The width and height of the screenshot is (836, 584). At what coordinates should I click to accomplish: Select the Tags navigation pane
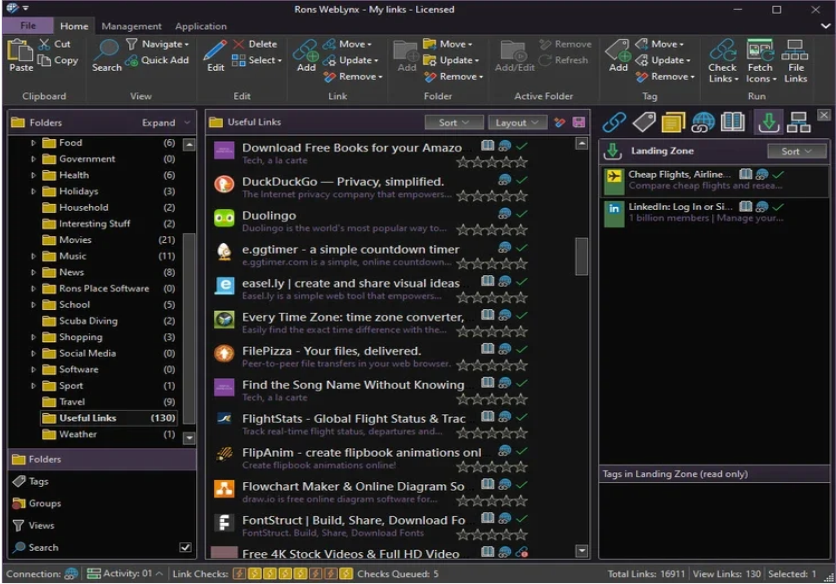(101, 481)
